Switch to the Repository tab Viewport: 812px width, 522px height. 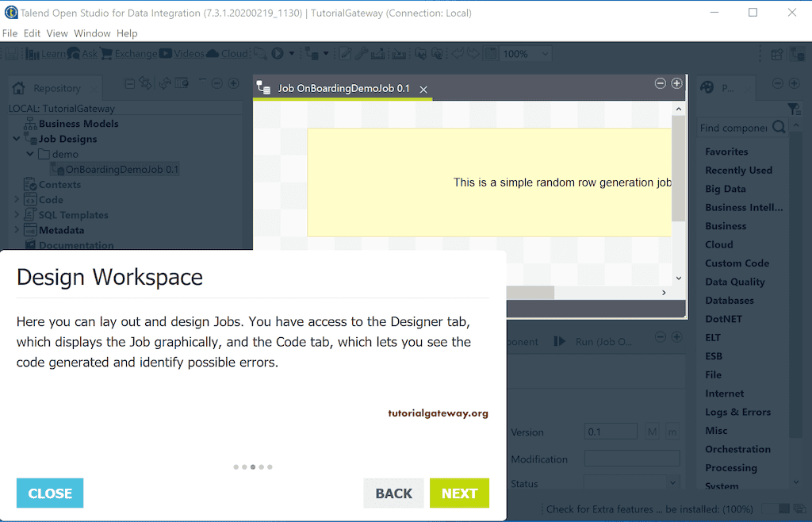56,89
